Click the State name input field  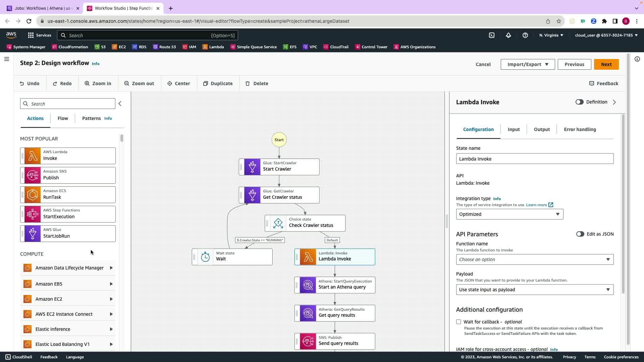(534, 159)
